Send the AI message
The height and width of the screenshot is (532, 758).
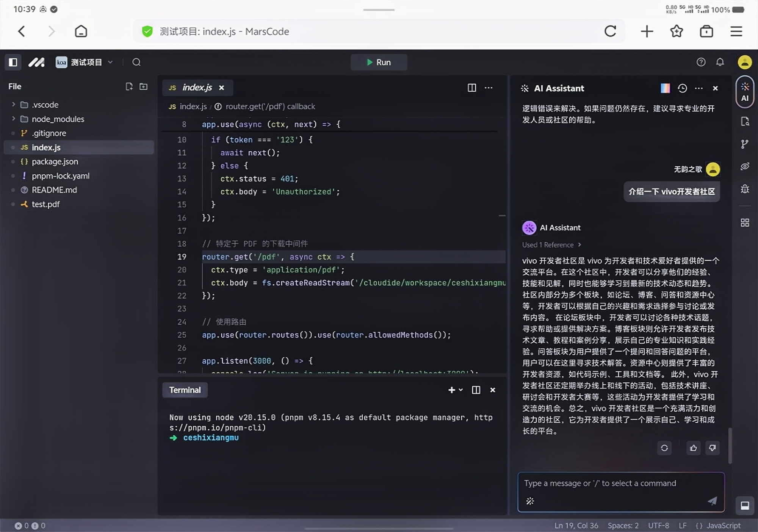click(712, 501)
